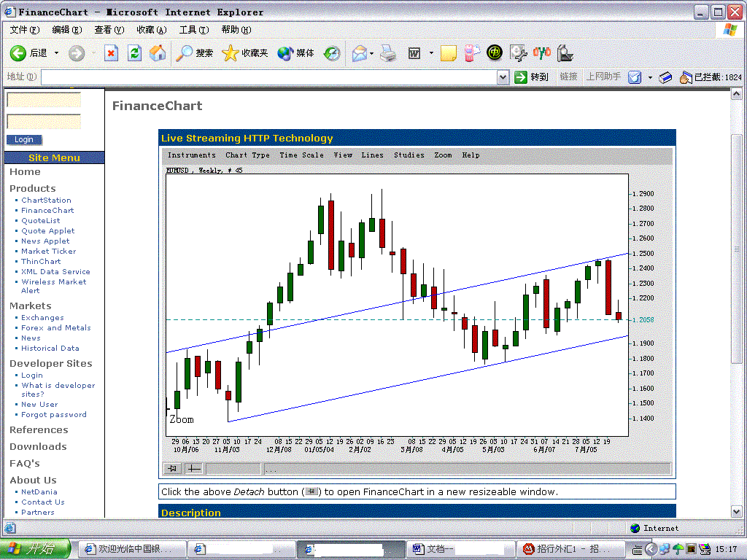Open the Back button history dropdown
747x560 pixels.
(x=56, y=52)
